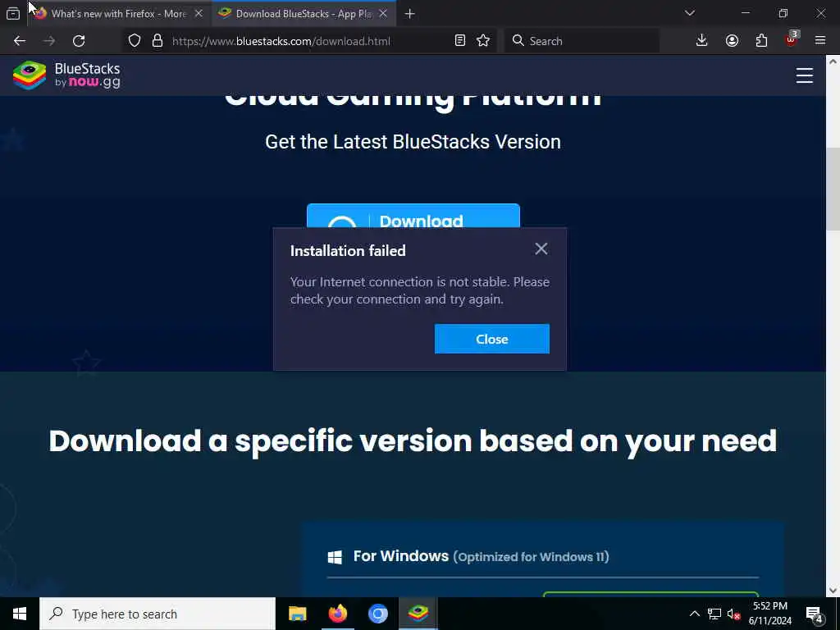Go back to previous page in Firefox
The image size is (840, 630).
[20, 41]
